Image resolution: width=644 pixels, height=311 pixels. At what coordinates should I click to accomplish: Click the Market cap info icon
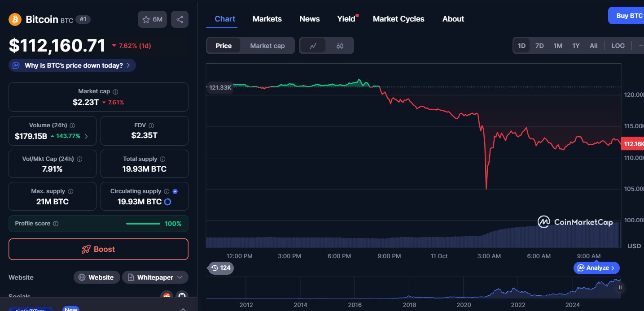(115, 91)
